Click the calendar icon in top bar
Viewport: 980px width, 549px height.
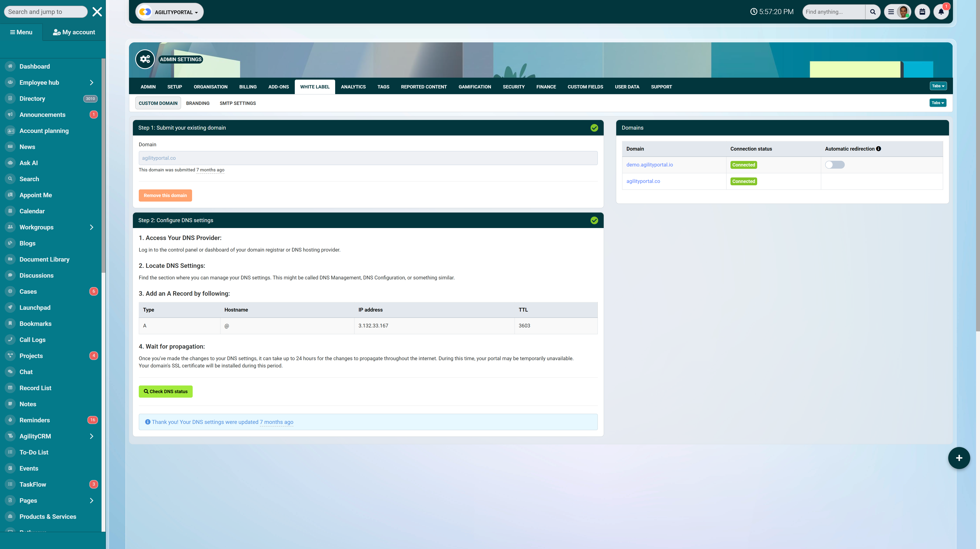(x=922, y=12)
